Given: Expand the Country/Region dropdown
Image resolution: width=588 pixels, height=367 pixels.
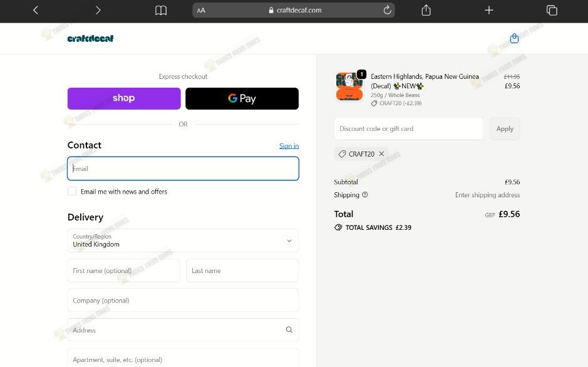Looking at the screenshot, I should point(183,240).
